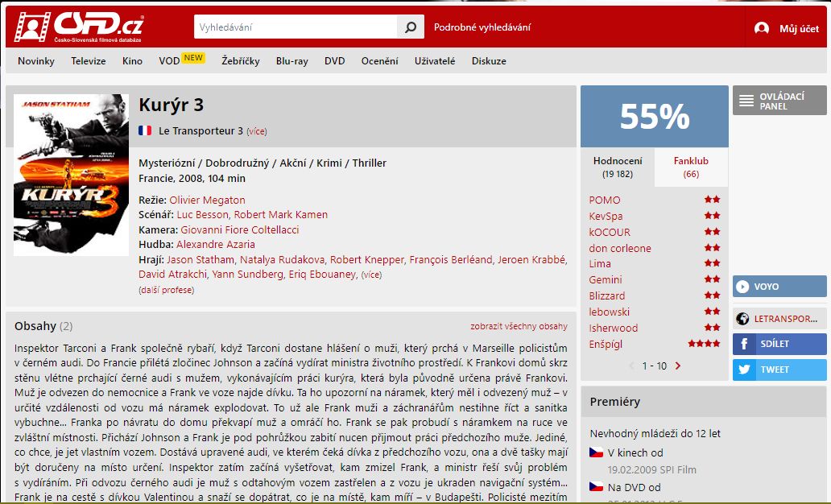Open the Můj účet user icon
The image size is (831, 504).
762,28
